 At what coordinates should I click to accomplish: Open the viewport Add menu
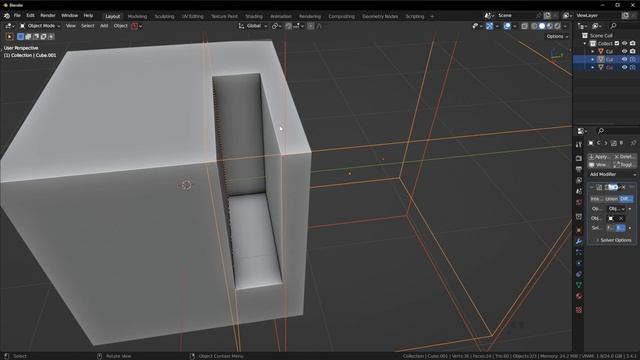104,26
